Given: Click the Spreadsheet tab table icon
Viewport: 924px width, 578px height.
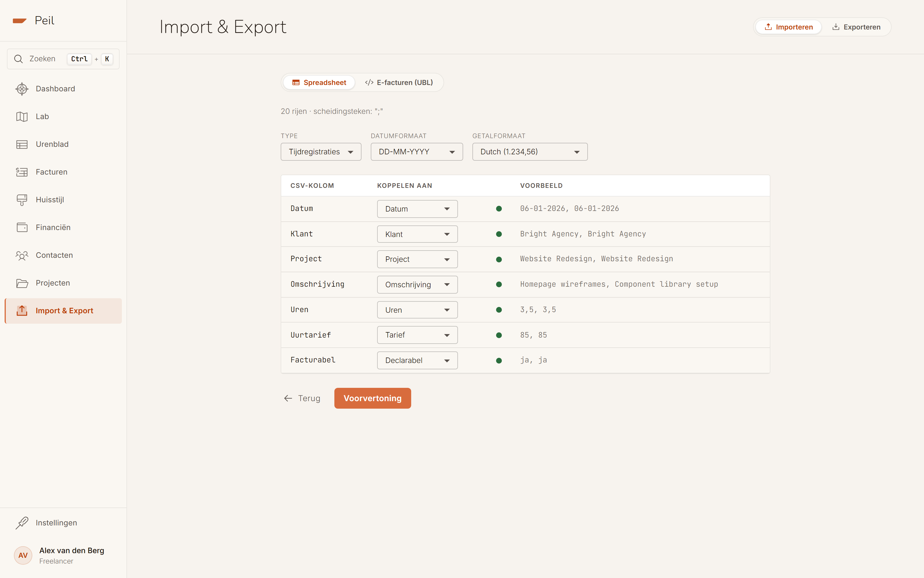Looking at the screenshot, I should point(296,83).
